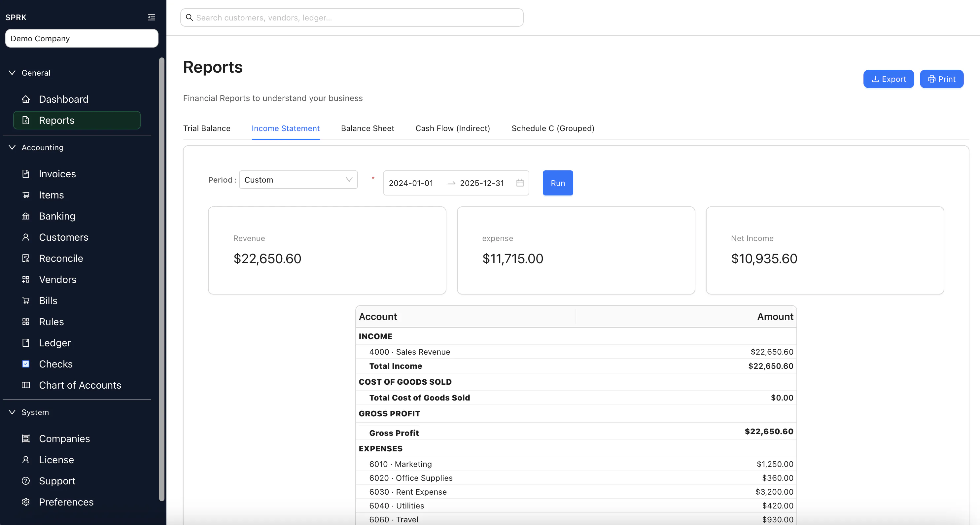Click the Account column header
This screenshot has width=980, height=525.
466,317
